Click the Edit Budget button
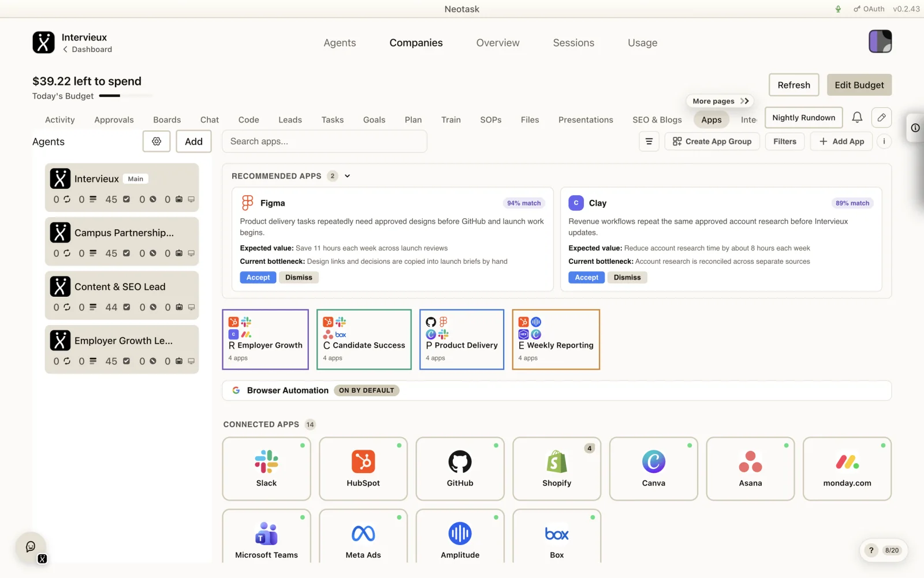 (x=859, y=85)
